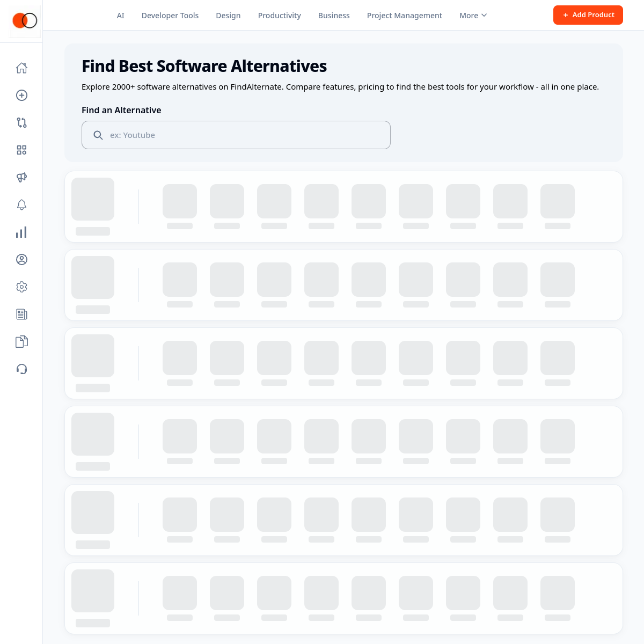This screenshot has width=644, height=644.
Task: Select the Project Management category
Action: (405, 16)
